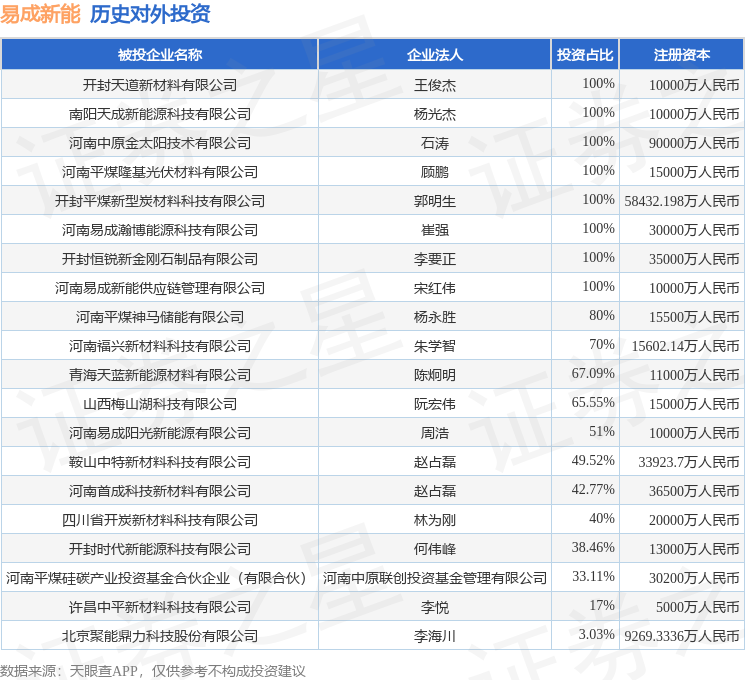Click legal person 杨永胜

point(435,317)
